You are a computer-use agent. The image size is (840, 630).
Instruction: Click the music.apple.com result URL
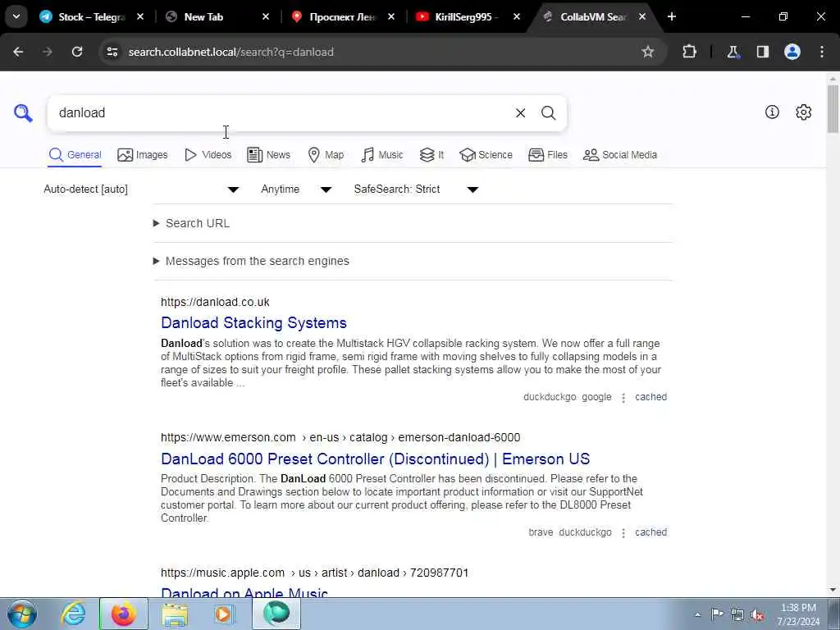click(314, 573)
